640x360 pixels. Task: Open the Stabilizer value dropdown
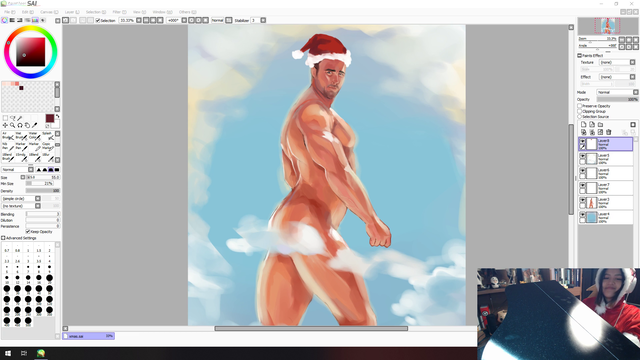tap(263, 20)
